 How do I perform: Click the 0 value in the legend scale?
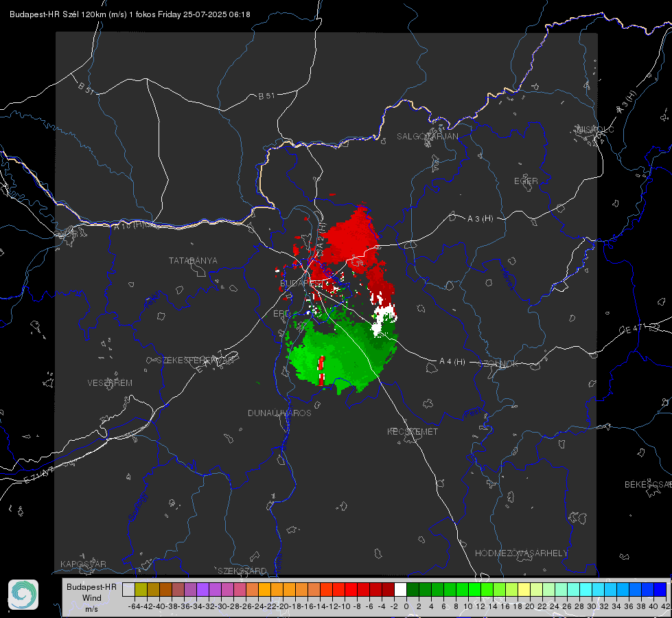pyautogui.click(x=406, y=606)
